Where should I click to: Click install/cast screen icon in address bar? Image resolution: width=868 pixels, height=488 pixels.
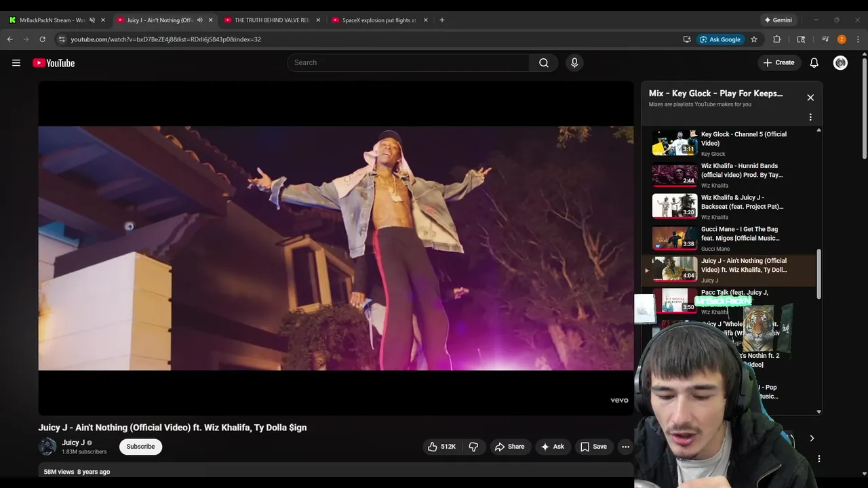687,39
